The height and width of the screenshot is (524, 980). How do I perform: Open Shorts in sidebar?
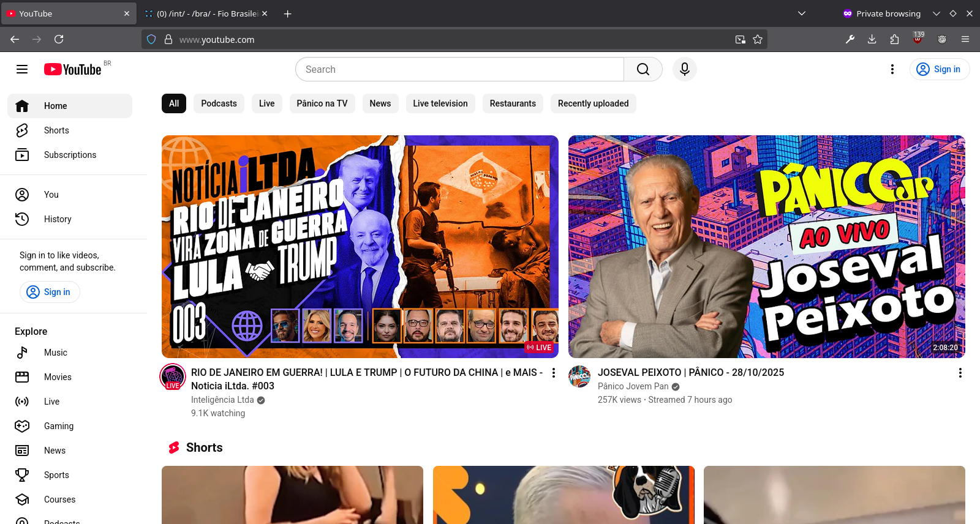[70, 130]
